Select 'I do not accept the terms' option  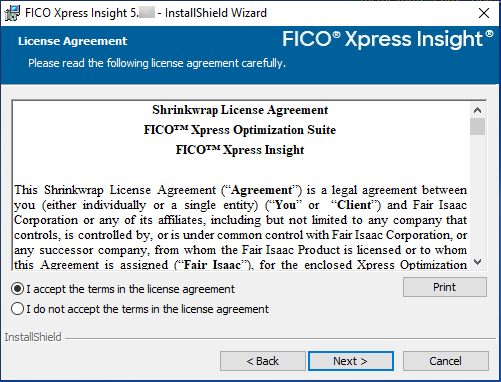(17, 309)
